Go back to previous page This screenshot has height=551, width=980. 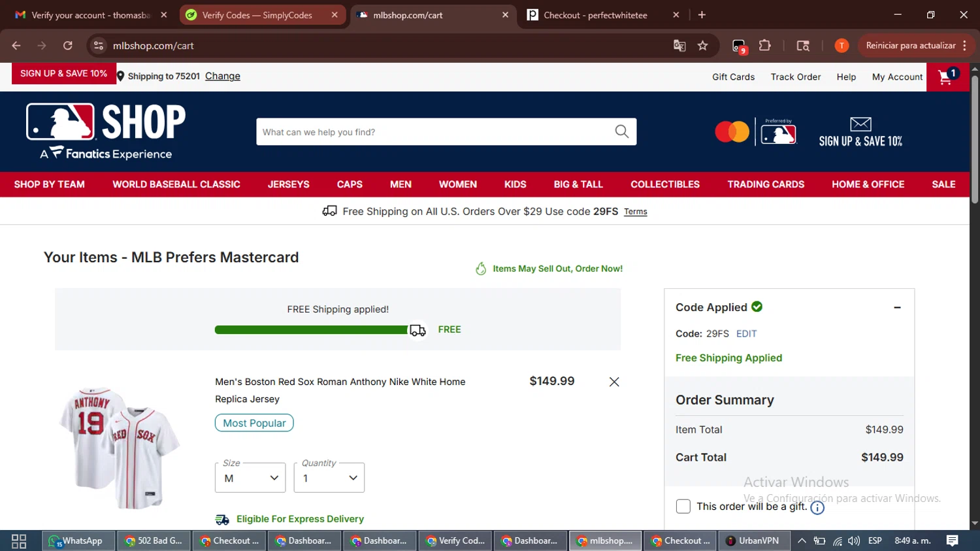[x=16, y=46]
